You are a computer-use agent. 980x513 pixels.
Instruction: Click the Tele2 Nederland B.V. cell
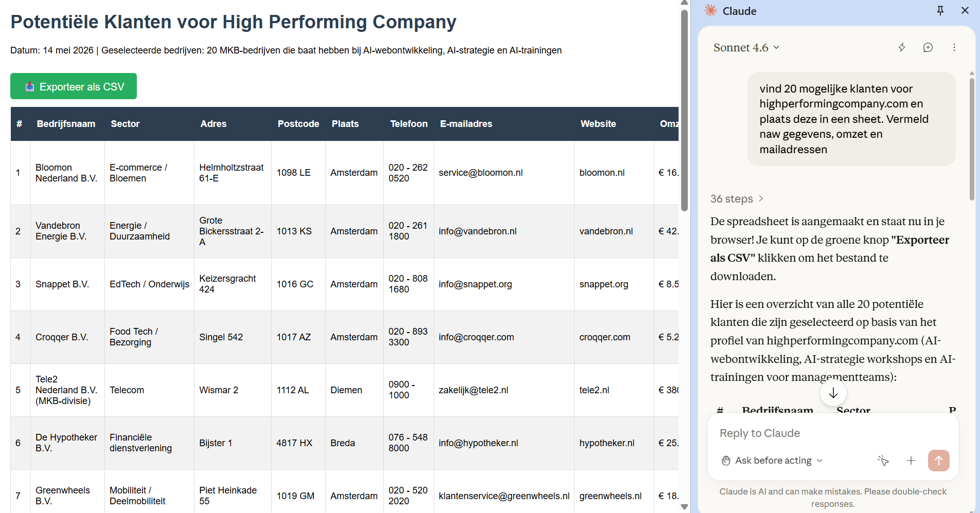tap(66, 390)
